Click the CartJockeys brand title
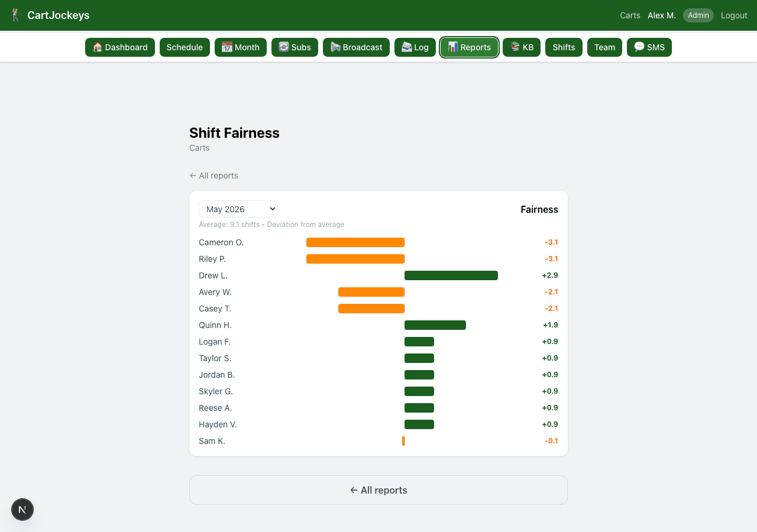The width and height of the screenshot is (757, 532). (x=59, y=15)
